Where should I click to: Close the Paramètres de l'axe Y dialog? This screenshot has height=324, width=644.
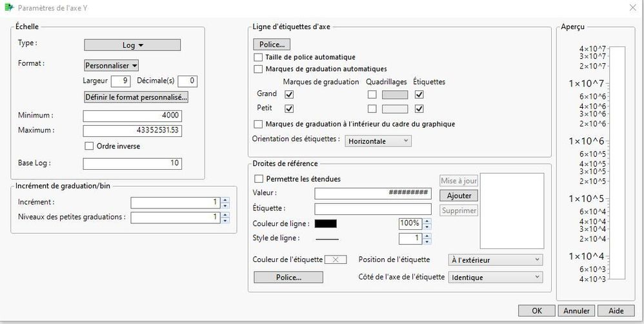click(x=633, y=7)
